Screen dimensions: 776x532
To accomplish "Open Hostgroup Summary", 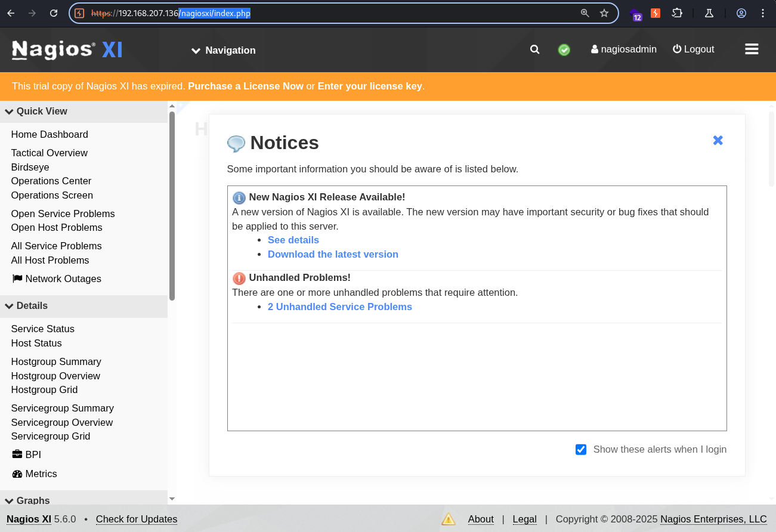I will tap(56, 361).
